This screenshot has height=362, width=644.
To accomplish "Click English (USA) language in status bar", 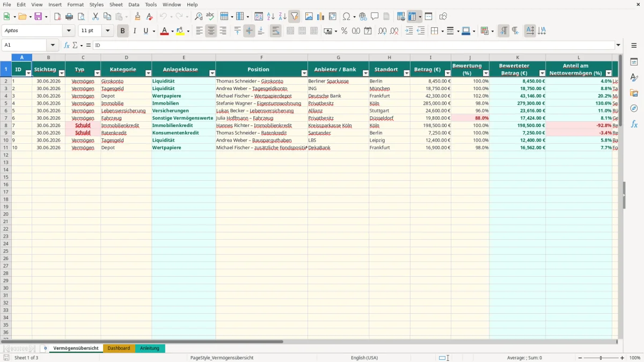I will [x=364, y=358].
